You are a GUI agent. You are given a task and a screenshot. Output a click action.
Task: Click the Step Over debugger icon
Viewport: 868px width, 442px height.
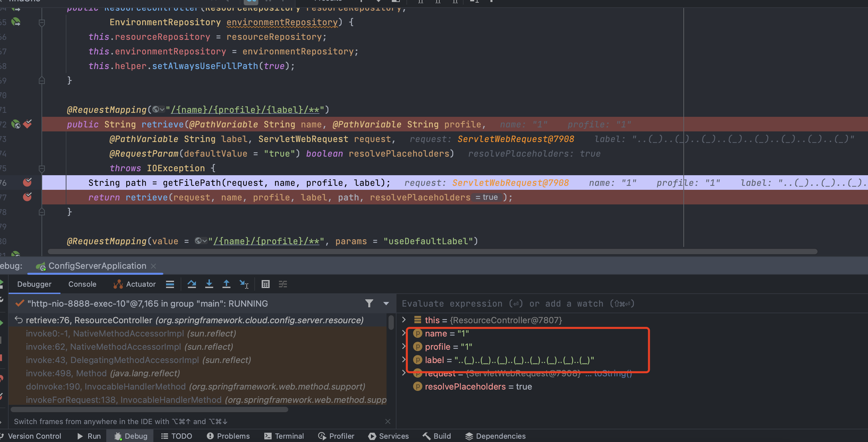(x=192, y=284)
